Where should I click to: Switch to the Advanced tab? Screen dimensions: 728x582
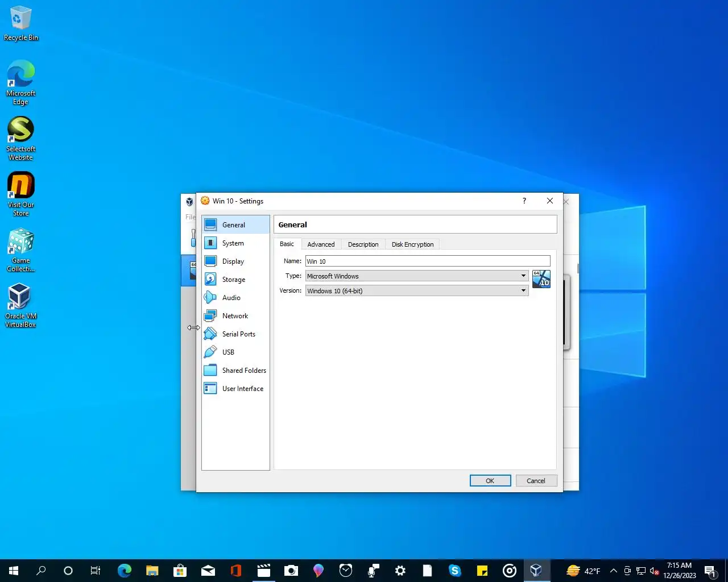(x=321, y=244)
